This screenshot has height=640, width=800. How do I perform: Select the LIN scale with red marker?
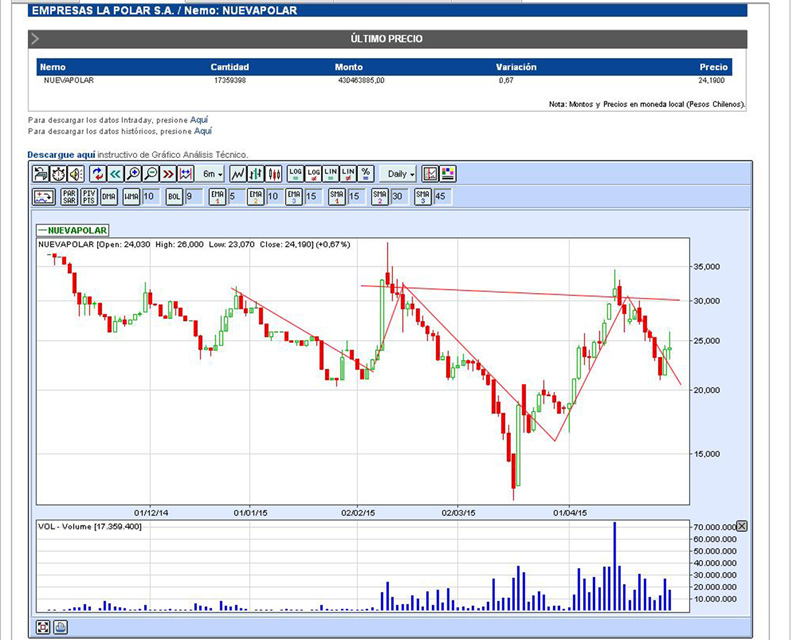[348, 174]
